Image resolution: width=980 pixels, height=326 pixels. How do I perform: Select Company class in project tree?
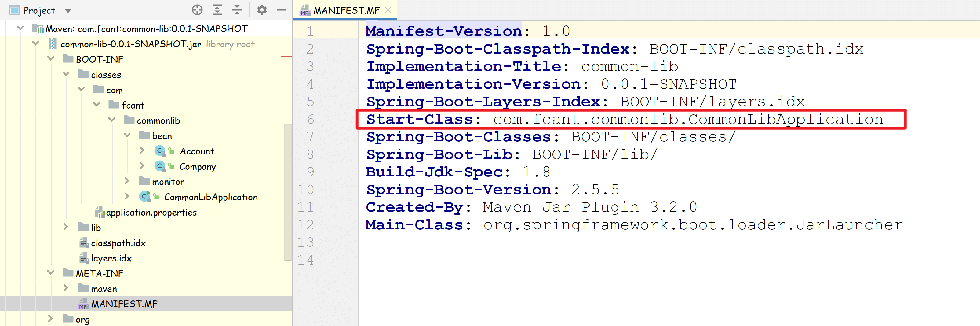point(198,167)
